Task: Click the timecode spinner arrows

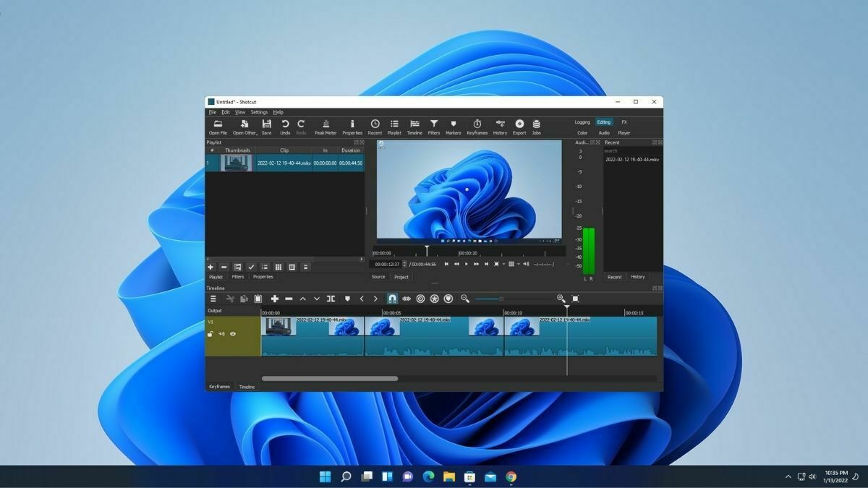Action: coord(403,264)
